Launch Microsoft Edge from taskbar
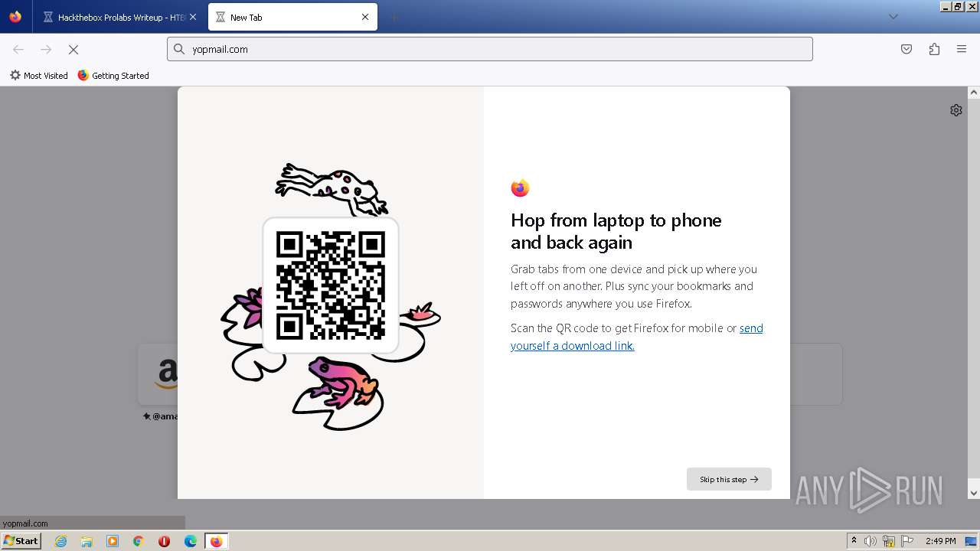 click(x=191, y=541)
